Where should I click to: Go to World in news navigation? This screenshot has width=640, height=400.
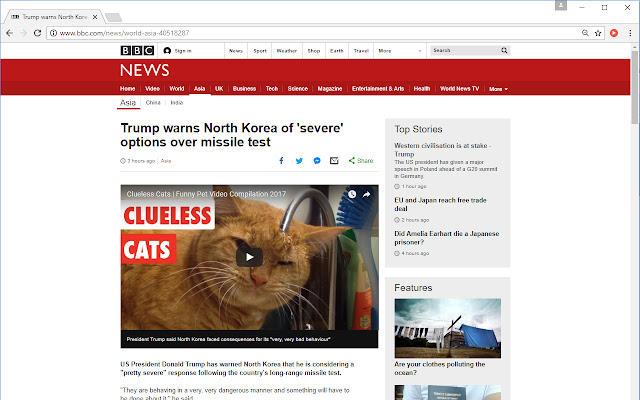coord(177,89)
